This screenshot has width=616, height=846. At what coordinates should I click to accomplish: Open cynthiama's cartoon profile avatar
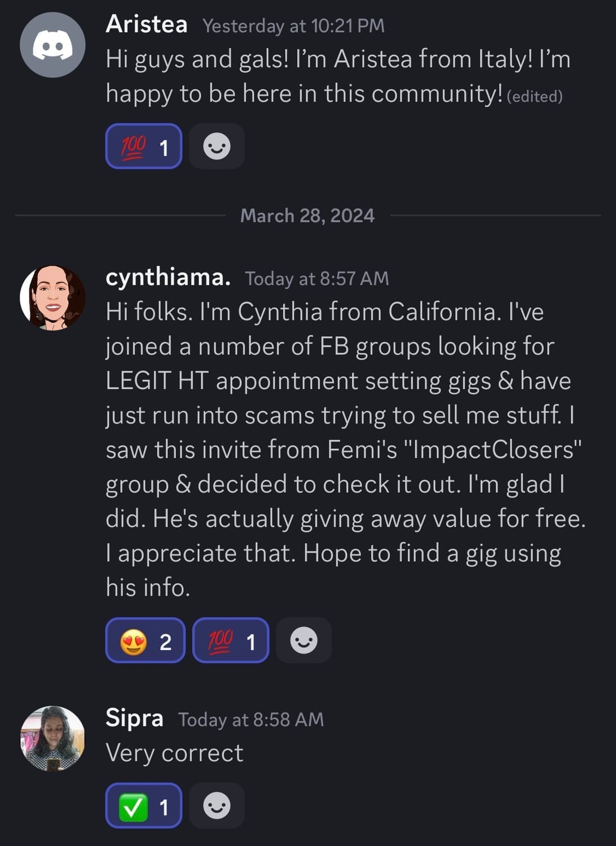point(52,298)
